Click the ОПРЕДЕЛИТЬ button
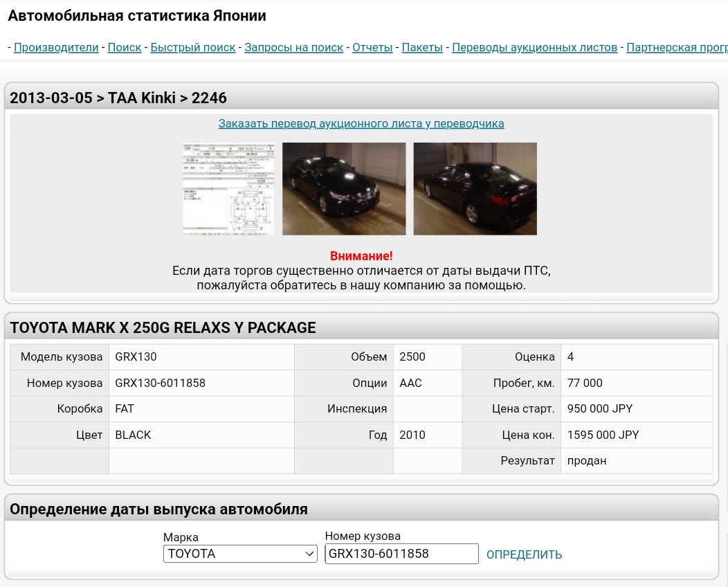728x587 pixels. [x=524, y=554]
